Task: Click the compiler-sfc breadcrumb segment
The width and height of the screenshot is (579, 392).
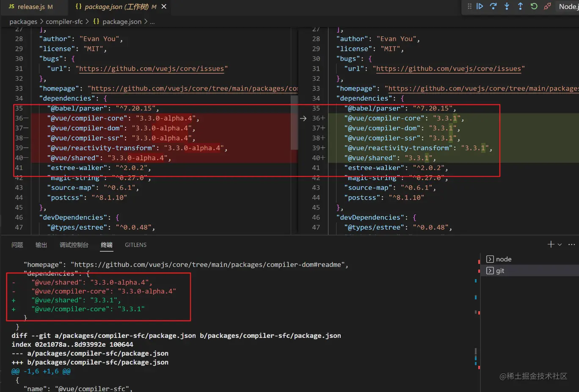Action: coord(64,22)
